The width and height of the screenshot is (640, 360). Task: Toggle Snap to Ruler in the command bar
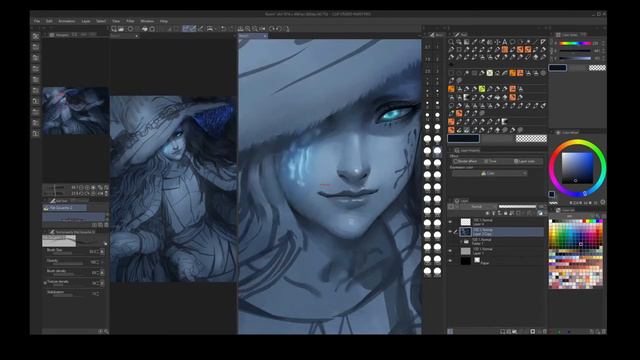[186, 29]
